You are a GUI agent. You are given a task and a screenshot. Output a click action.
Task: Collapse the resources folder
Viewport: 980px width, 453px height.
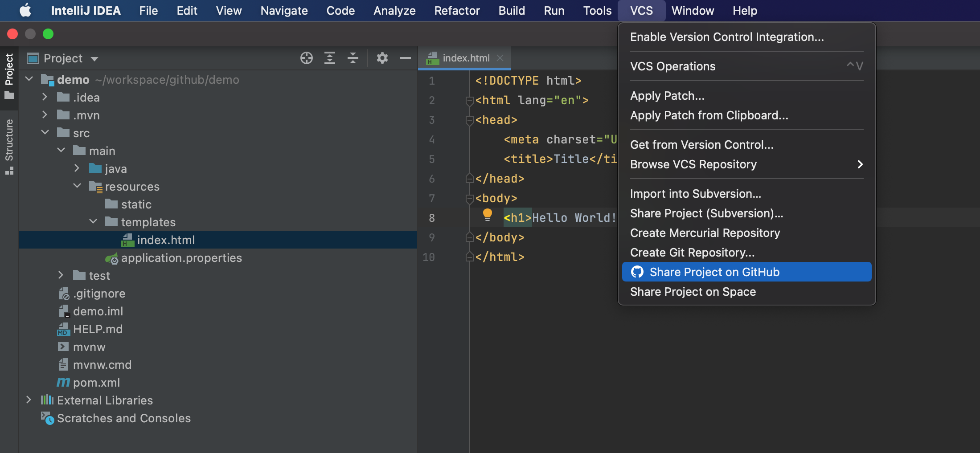click(77, 186)
